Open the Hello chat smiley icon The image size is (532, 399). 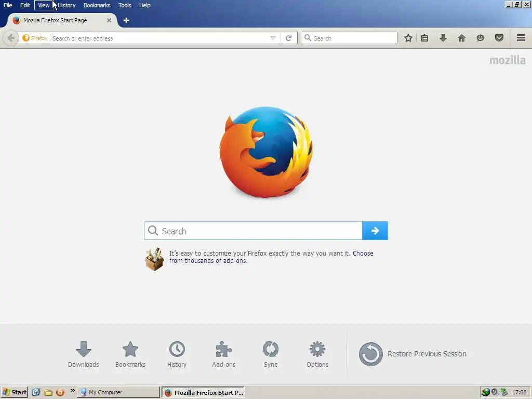[480, 38]
